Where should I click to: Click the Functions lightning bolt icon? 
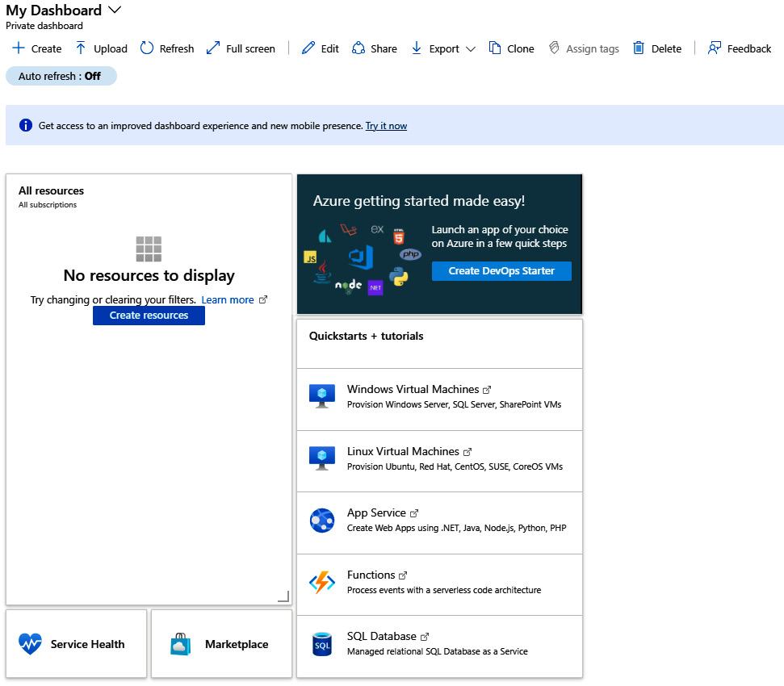[322, 582]
